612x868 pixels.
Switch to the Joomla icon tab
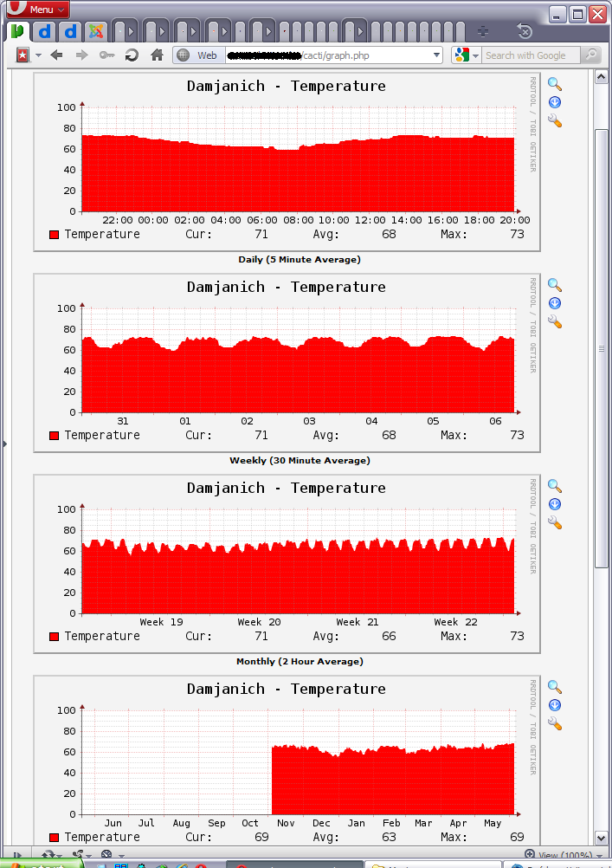point(96,31)
